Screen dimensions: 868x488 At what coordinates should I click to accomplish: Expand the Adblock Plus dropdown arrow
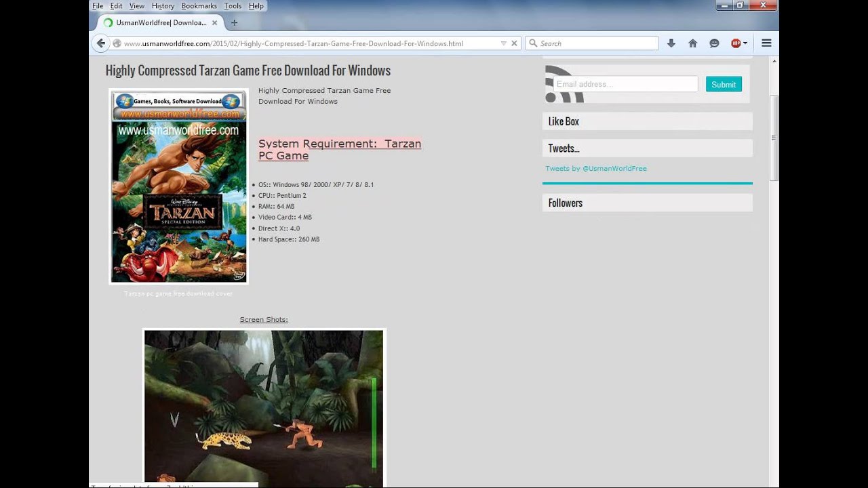pos(745,43)
